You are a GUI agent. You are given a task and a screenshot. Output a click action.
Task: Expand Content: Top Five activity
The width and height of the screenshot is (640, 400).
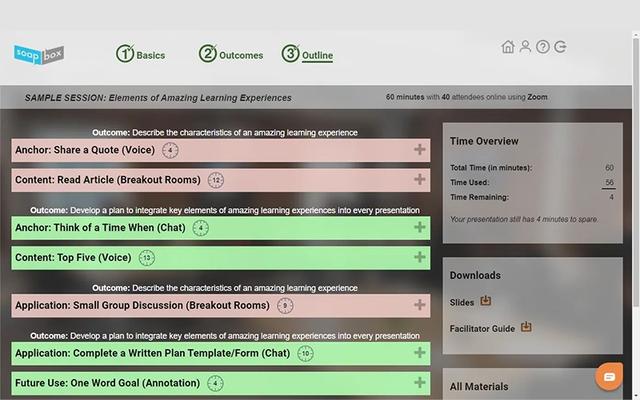coord(419,257)
